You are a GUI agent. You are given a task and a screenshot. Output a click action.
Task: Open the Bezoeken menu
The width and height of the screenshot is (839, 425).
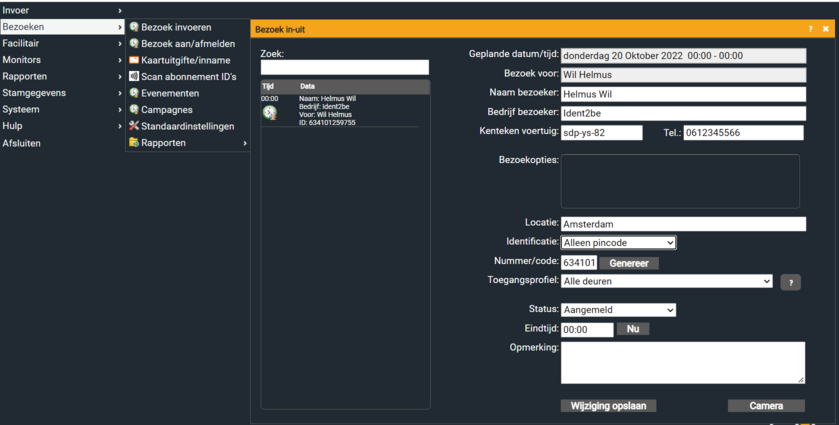click(x=62, y=27)
